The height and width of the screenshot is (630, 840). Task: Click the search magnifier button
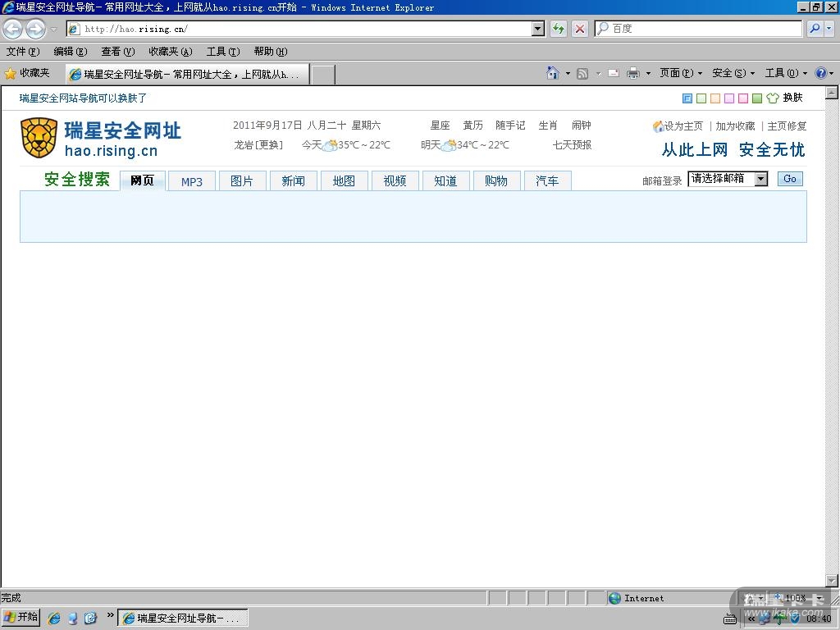(815, 29)
